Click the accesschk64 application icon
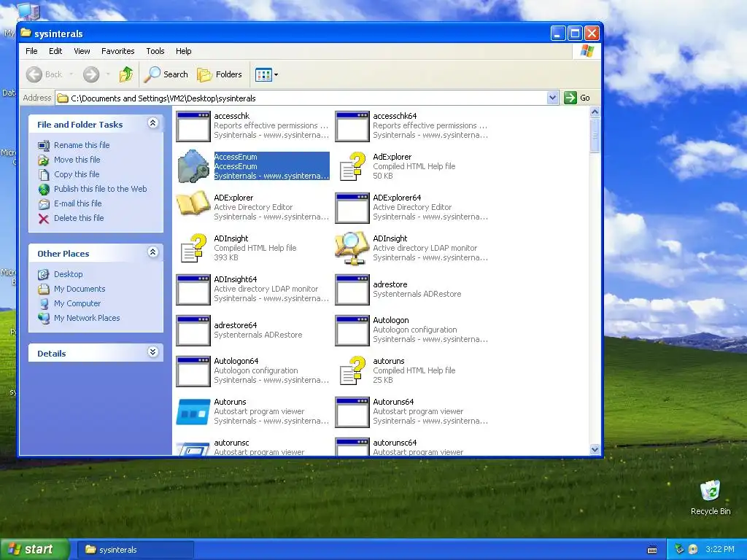 click(352, 127)
